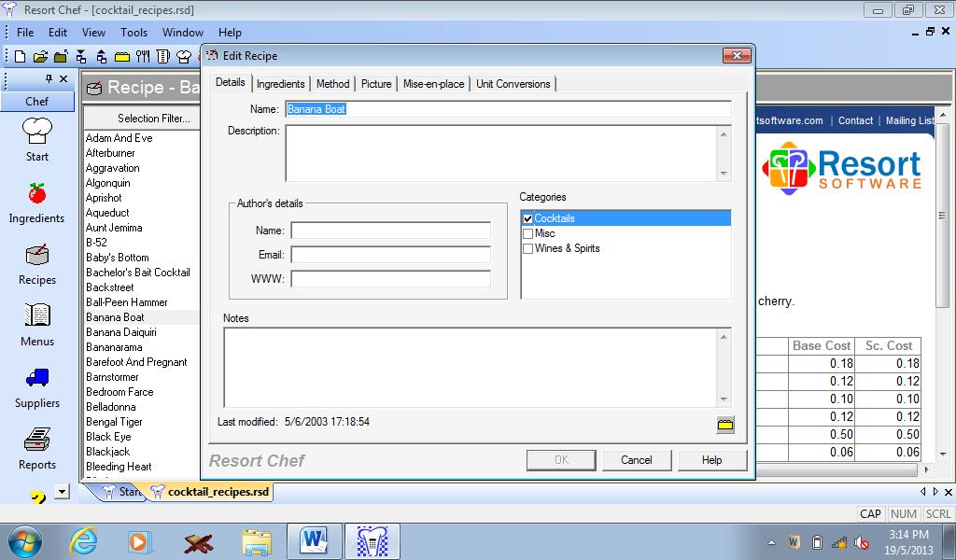Click the system tray clock
Screen dimensions: 956x560
[x=908, y=541]
